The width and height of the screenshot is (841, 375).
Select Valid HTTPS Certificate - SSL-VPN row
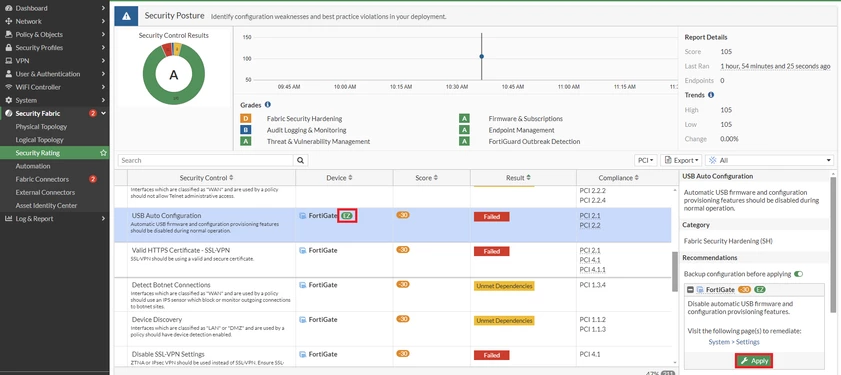(x=393, y=260)
